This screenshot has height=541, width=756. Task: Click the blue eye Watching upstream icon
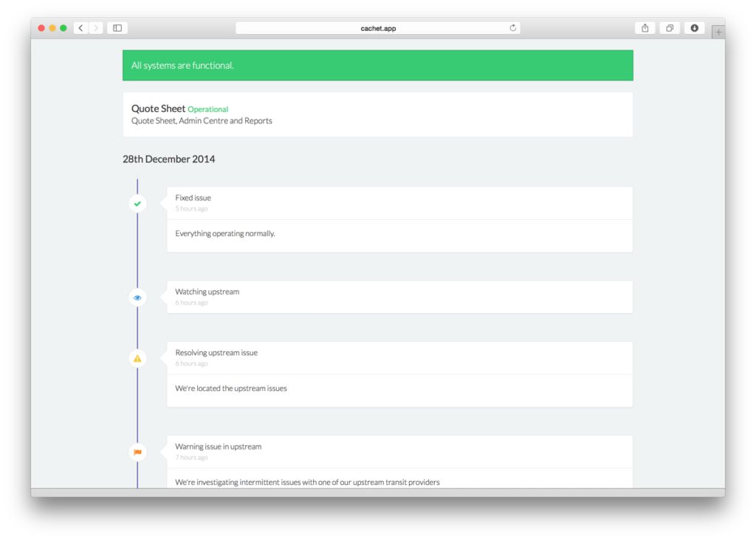coord(137,297)
